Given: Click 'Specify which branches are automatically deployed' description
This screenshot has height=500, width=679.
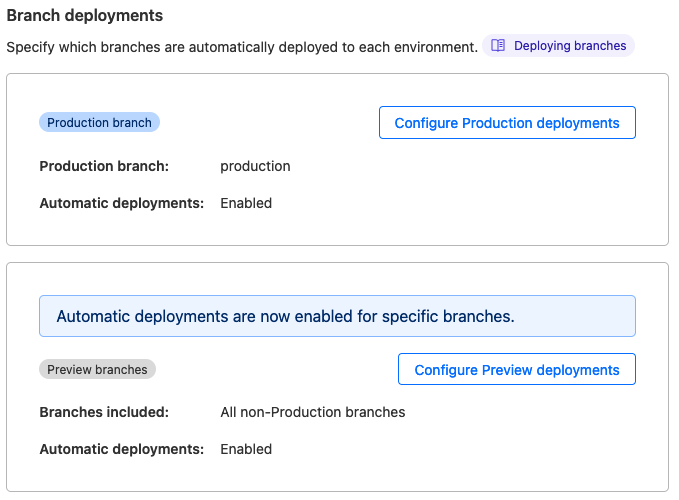Looking at the screenshot, I should [242, 47].
